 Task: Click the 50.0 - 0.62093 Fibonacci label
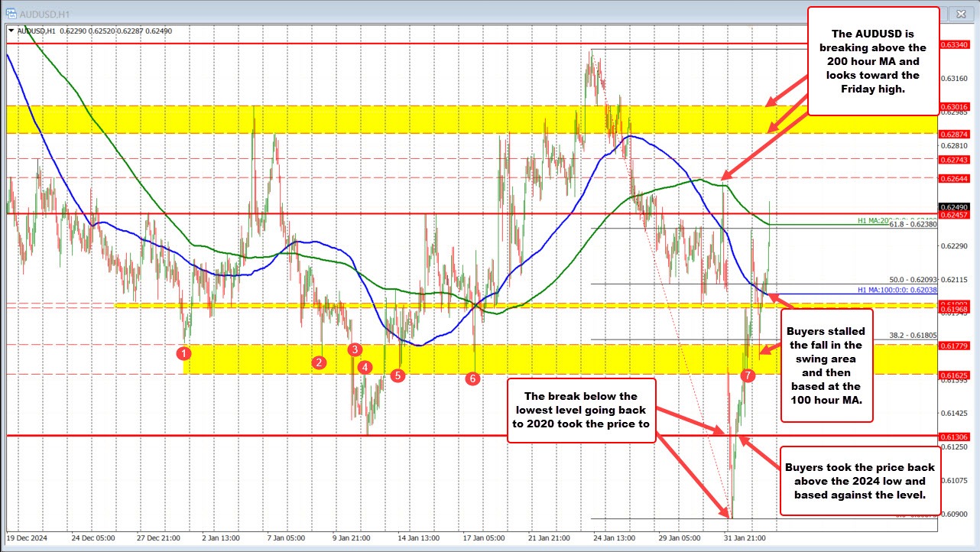pos(912,281)
